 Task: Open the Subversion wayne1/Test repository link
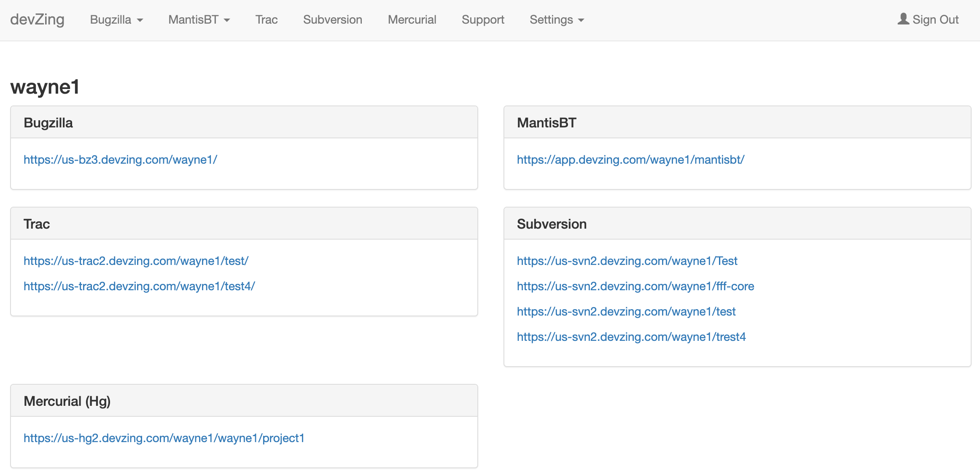point(627,261)
